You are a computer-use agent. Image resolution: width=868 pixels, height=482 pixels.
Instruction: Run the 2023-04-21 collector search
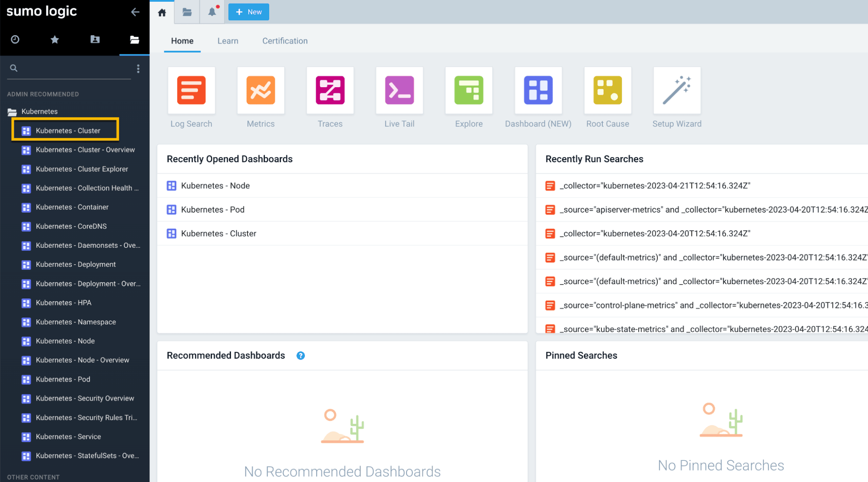pyautogui.click(x=702, y=186)
